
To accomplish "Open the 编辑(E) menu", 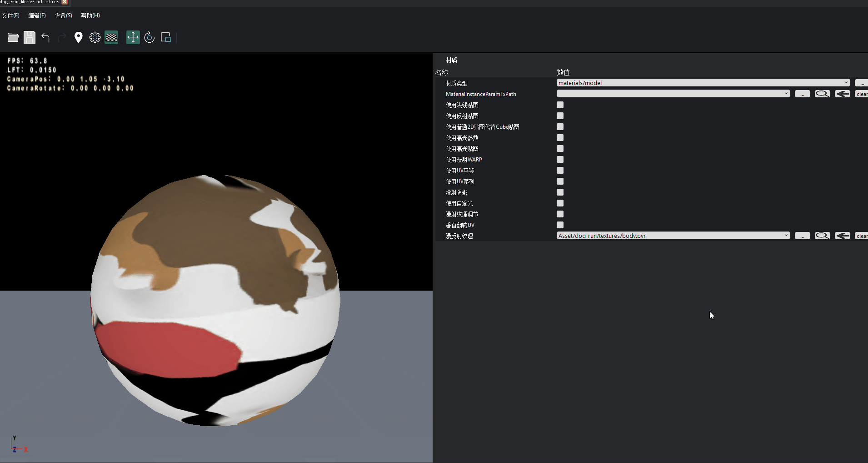I will tap(37, 15).
